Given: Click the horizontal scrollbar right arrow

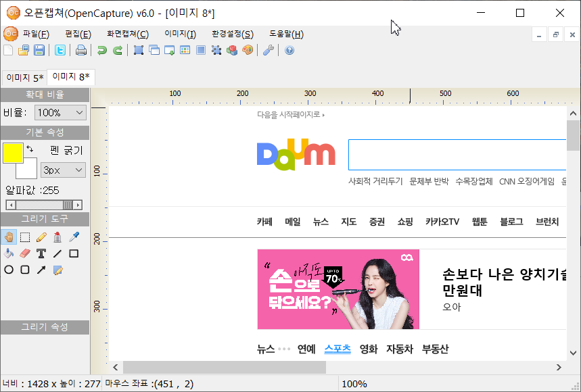Looking at the screenshot, I should click(x=559, y=367).
